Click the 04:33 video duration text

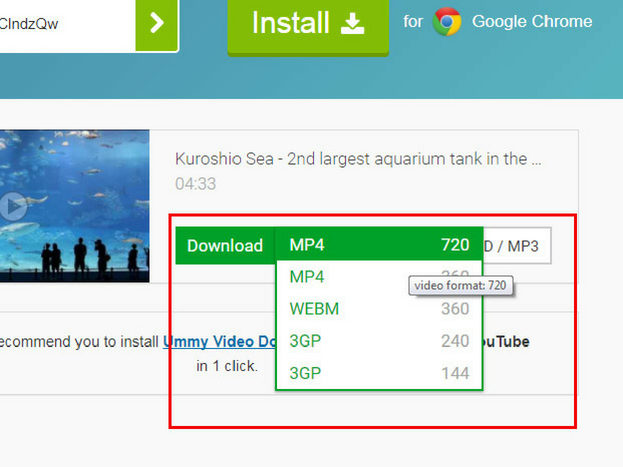(x=195, y=184)
